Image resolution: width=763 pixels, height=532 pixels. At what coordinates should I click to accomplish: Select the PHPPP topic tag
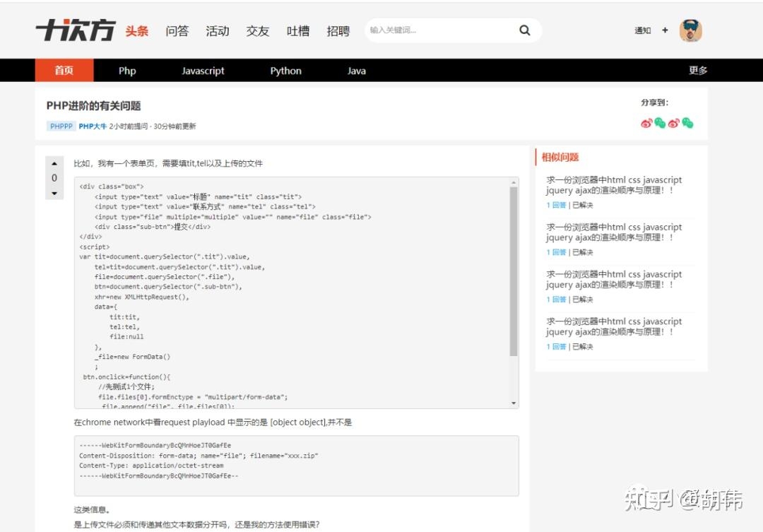[61, 126]
